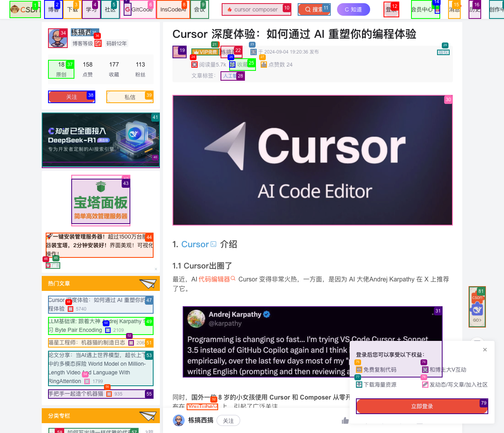Image resolution: width=504 pixels, height=433 pixels.
Task: Open the floating CSDN 知道 GO widget
Action: (477, 307)
